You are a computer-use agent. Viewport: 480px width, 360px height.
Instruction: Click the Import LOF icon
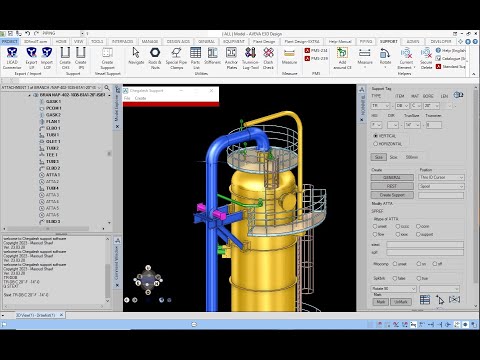tap(47, 58)
